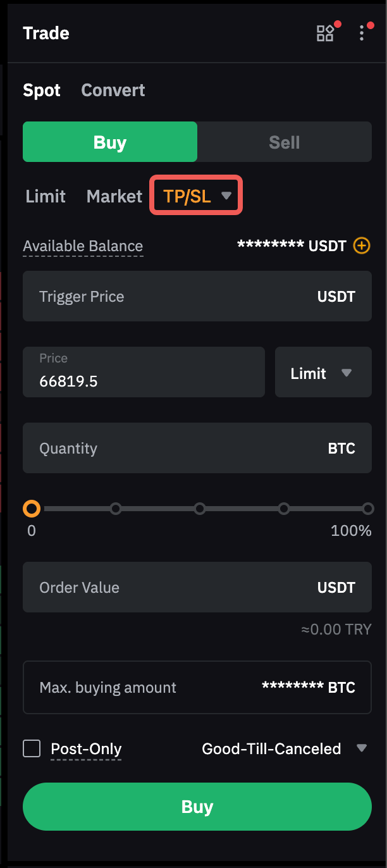387x868 pixels.
Task: Click the slider's middle 50% marker
Action: click(200, 509)
